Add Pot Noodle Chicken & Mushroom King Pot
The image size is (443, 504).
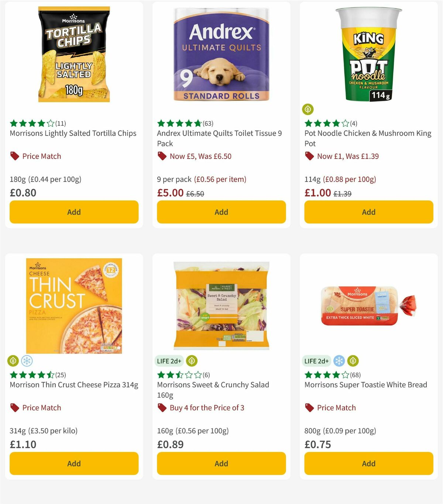(x=368, y=212)
